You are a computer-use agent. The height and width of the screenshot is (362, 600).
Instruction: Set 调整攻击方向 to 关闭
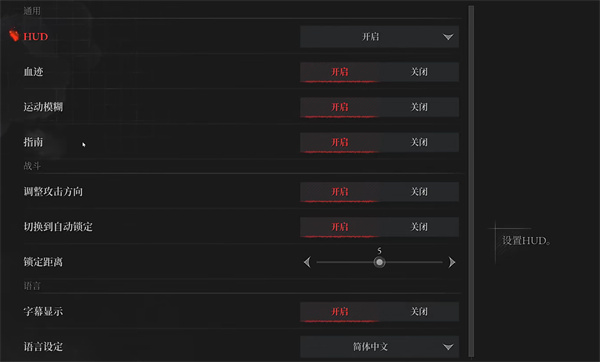419,192
